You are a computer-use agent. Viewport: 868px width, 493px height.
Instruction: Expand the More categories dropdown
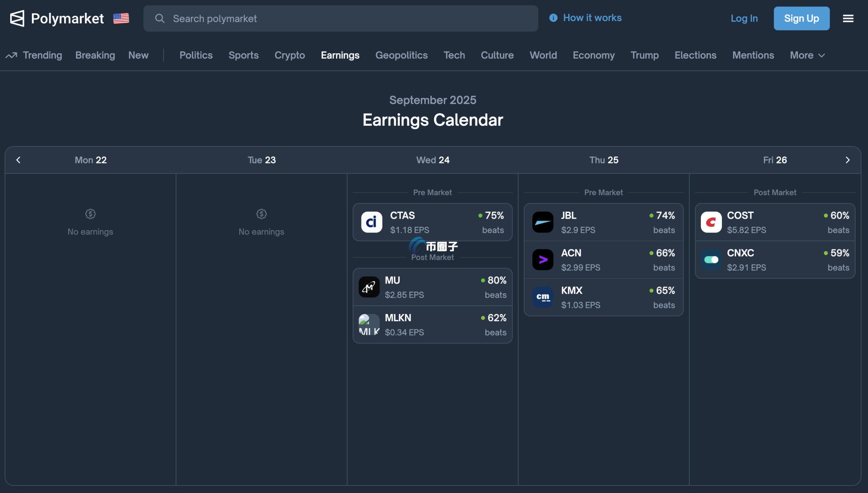pos(807,55)
